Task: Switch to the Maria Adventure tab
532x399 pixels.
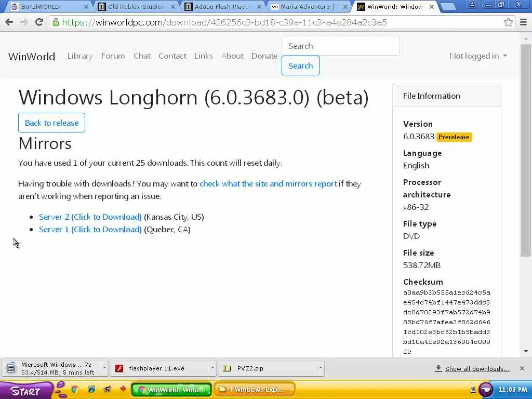Action: pos(308,6)
